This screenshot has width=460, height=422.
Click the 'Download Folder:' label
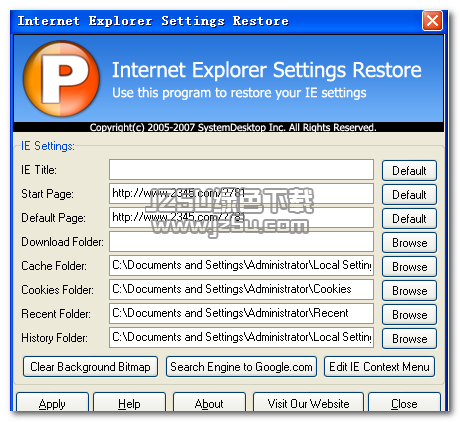click(x=62, y=242)
